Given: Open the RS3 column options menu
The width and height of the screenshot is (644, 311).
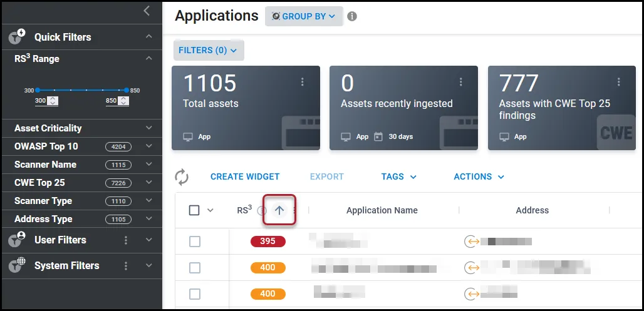Looking at the screenshot, I should tap(294, 210).
